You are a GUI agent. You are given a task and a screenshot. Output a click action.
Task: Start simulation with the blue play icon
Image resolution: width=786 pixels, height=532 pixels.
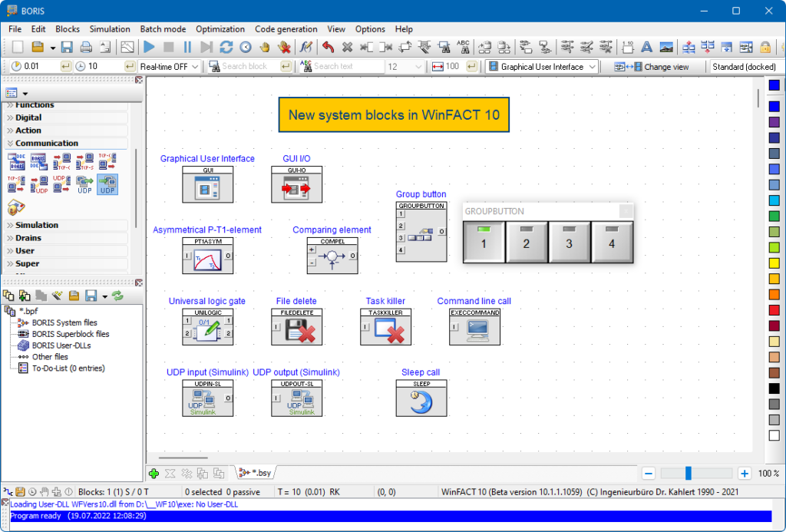tap(149, 47)
